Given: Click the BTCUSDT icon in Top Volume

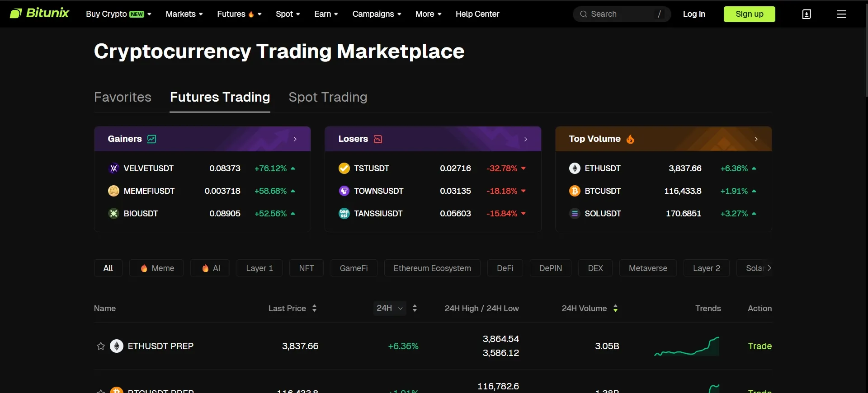Looking at the screenshot, I should [x=575, y=191].
